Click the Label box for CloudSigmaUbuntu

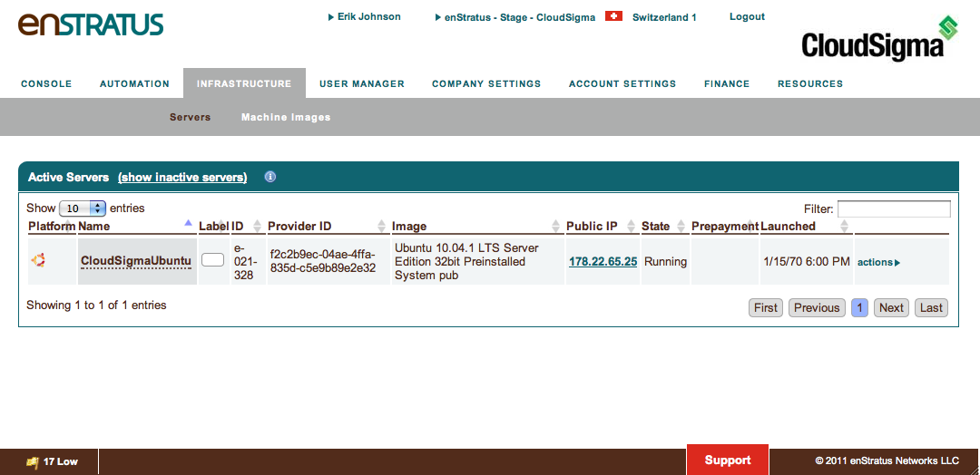[212, 260]
